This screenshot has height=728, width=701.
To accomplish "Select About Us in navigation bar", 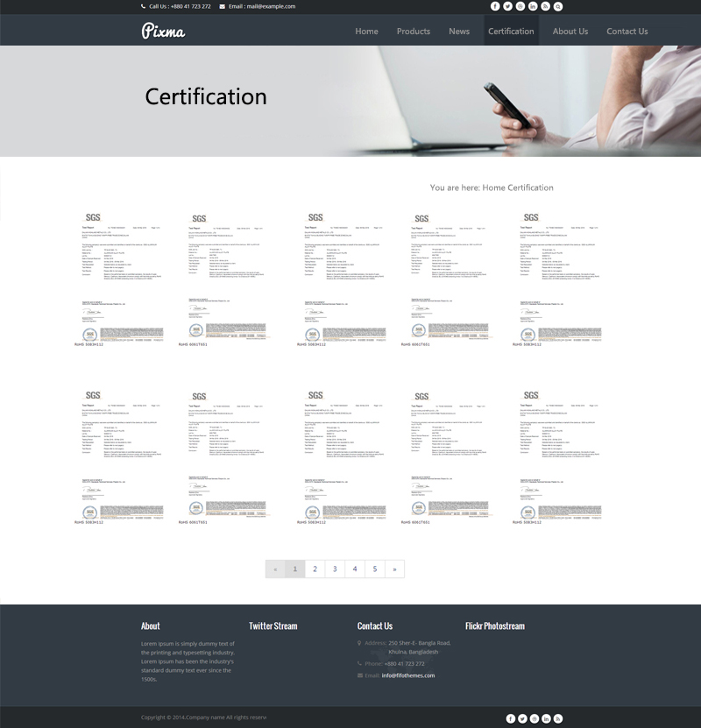I will 570,32.
